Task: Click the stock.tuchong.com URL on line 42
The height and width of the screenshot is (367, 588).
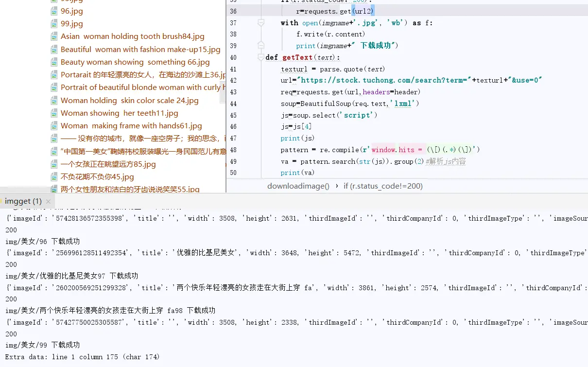Action: (385, 80)
